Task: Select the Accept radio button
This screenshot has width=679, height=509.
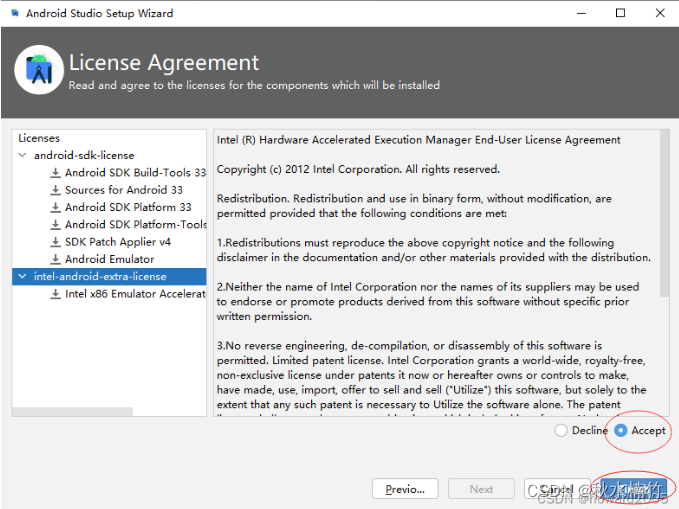Action: pyautogui.click(x=621, y=430)
